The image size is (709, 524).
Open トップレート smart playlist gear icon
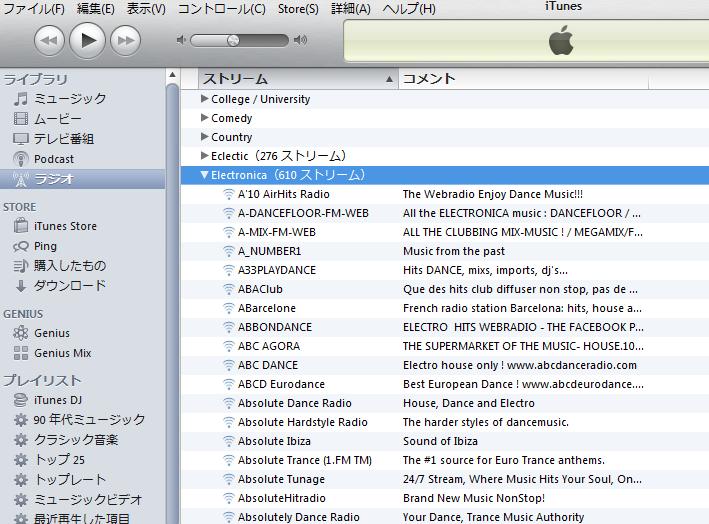coord(21,480)
